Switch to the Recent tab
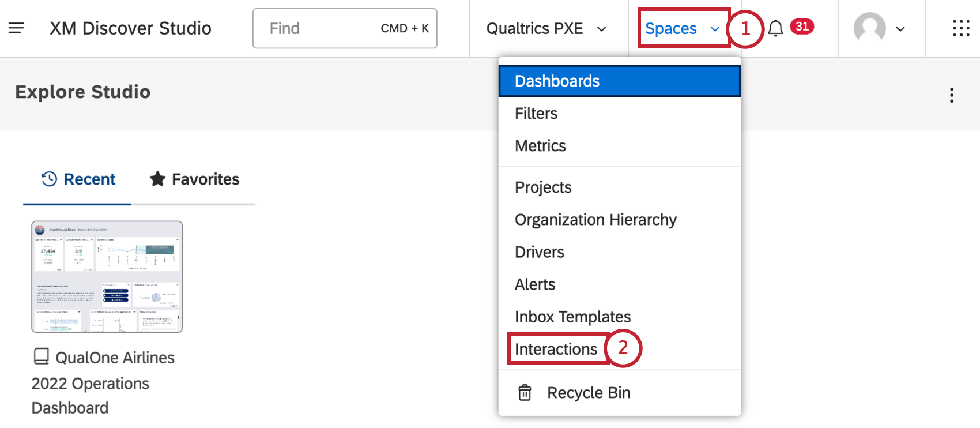Image resolution: width=980 pixels, height=428 pixels. pyautogui.click(x=78, y=179)
